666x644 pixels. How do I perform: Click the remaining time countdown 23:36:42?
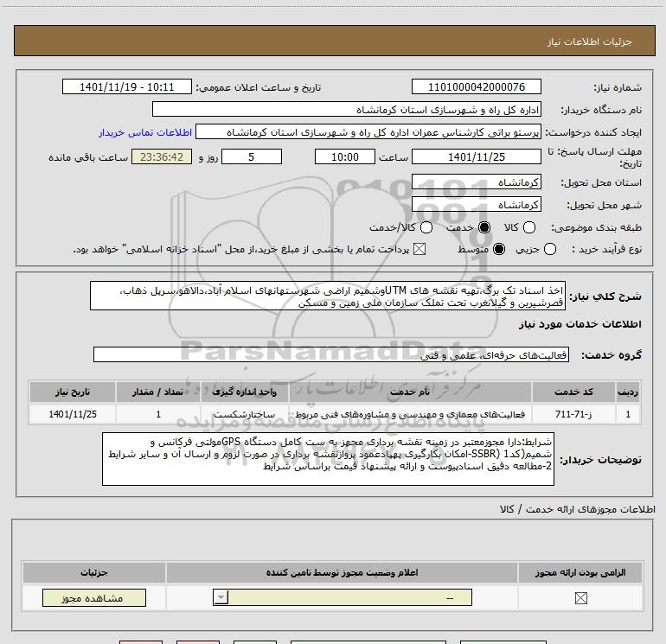162,156
